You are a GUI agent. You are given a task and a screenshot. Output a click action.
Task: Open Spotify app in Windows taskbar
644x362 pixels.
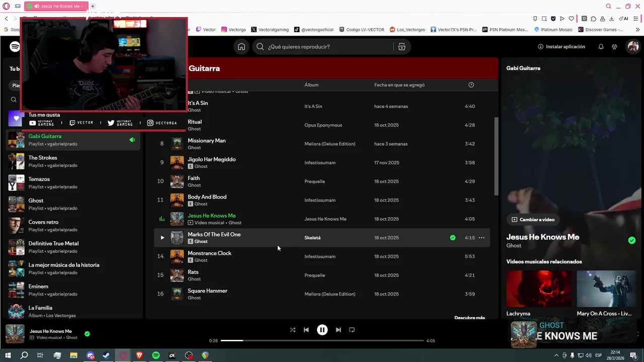tap(156, 355)
